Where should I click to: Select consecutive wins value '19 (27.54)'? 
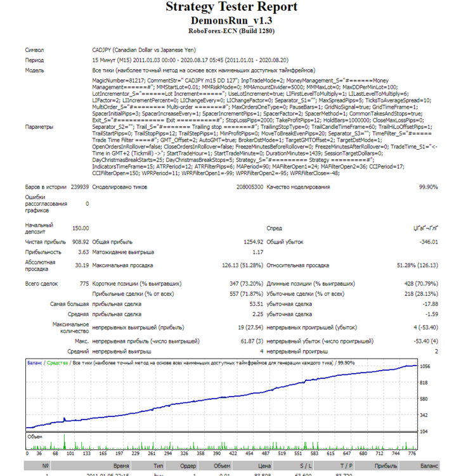(x=250, y=327)
